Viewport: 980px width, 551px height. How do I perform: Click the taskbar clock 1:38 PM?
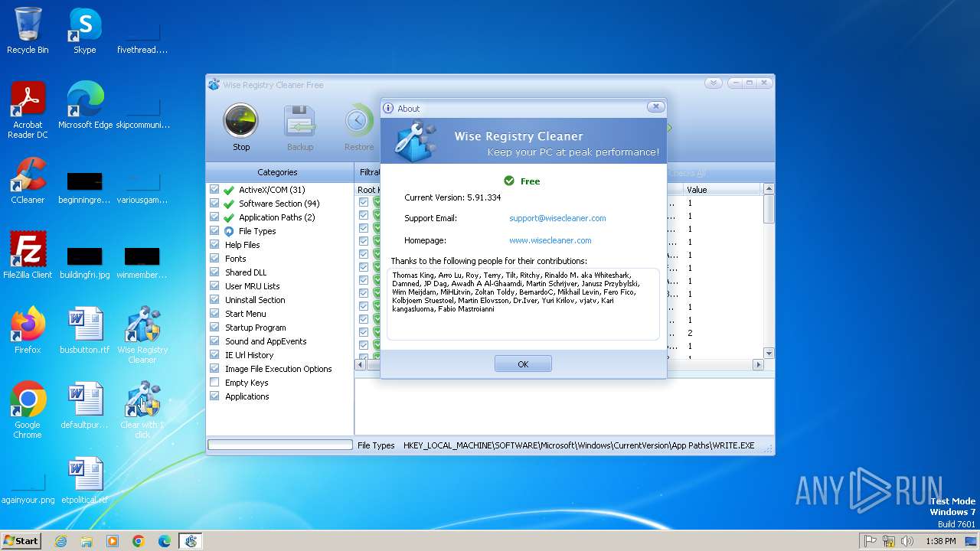coord(941,541)
